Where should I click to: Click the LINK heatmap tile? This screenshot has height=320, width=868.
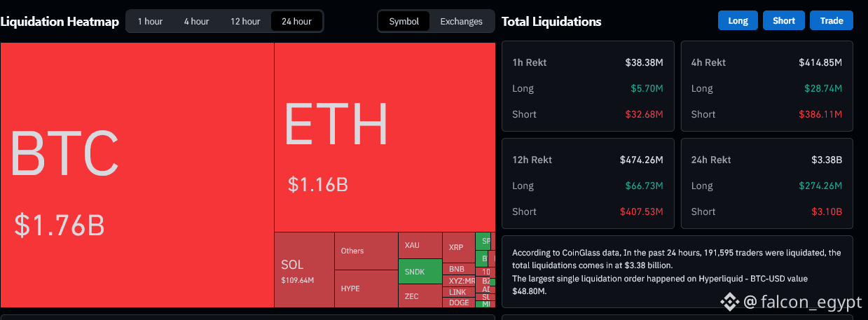point(458,292)
